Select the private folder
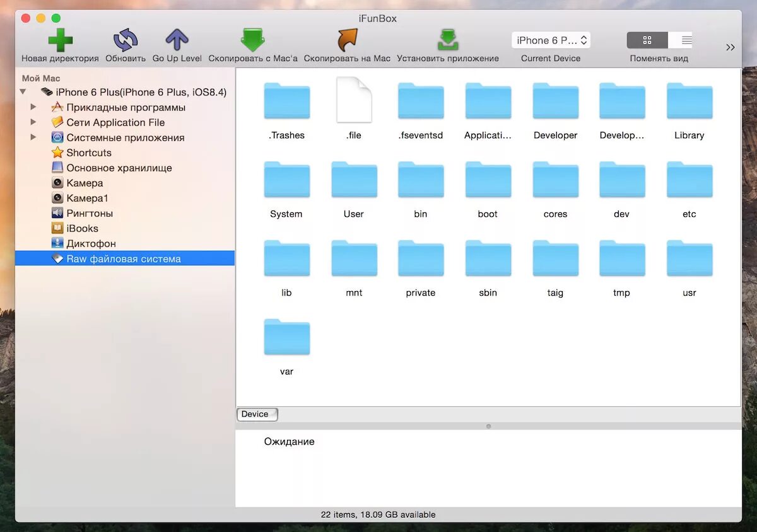The image size is (757, 532). 421,258
